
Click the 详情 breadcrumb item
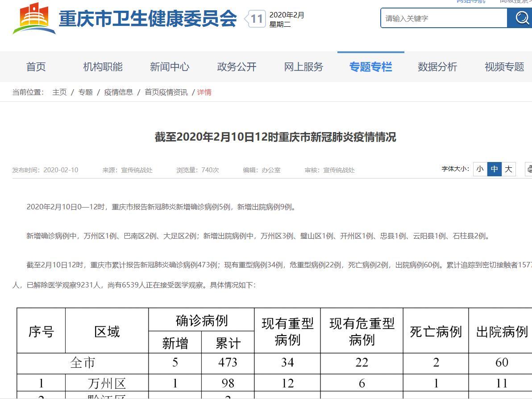click(x=204, y=92)
